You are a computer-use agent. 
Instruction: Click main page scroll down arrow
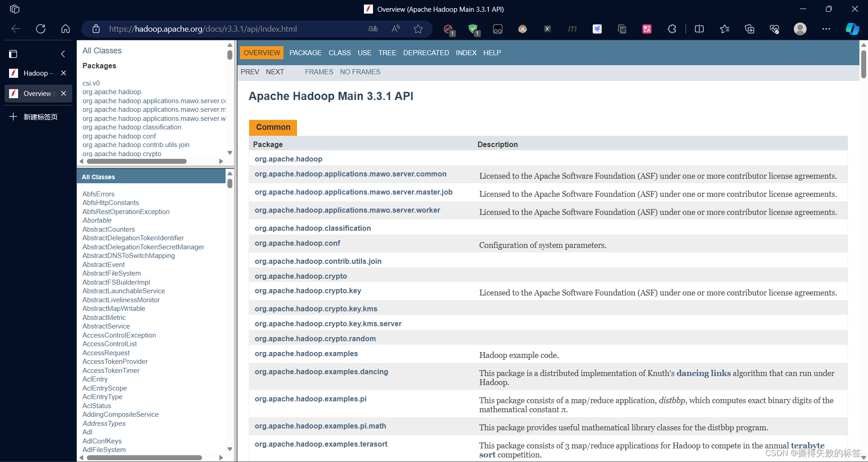[863, 457]
